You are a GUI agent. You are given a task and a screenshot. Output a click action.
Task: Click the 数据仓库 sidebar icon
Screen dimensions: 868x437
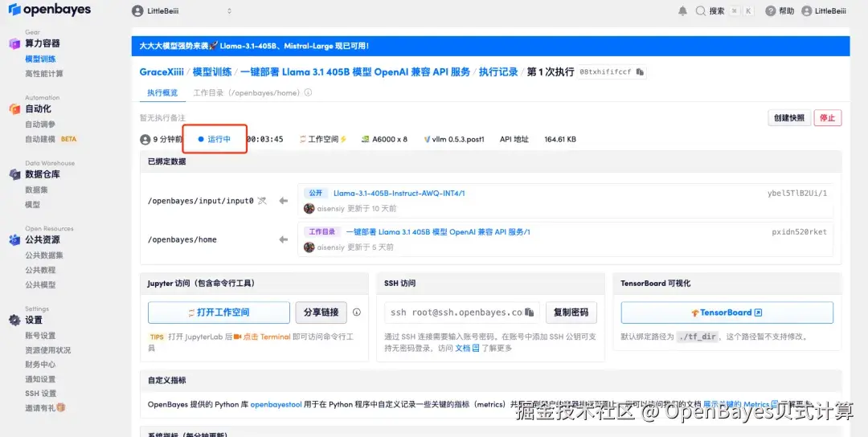coord(14,174)
